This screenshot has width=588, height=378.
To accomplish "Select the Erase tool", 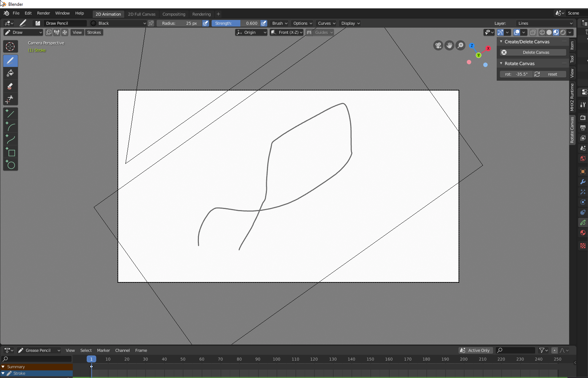I will point(10,86).
